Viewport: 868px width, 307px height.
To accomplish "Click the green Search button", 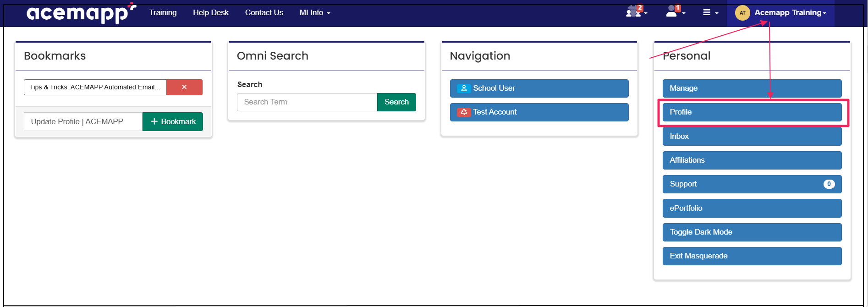I will click(x=396, y=102).
